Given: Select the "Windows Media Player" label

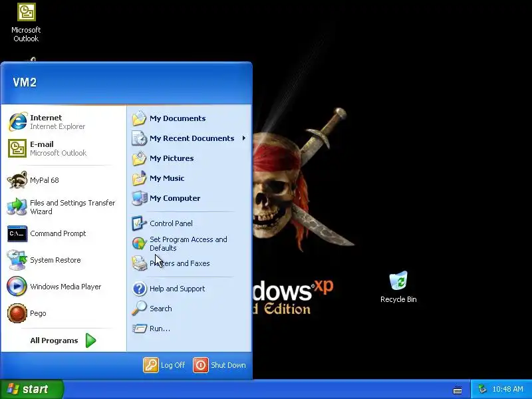Looking at the screenshot, I should (66, 287).
